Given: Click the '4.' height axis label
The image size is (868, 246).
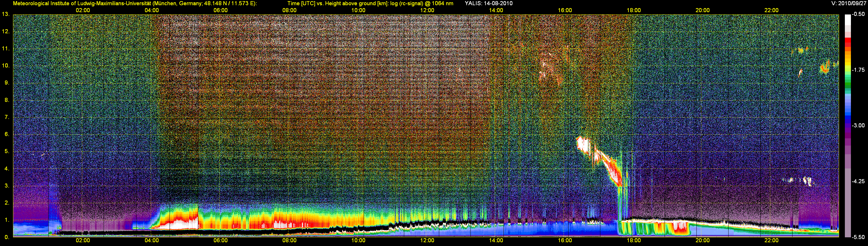Looking at the screenshot, I should coord(7,168).
